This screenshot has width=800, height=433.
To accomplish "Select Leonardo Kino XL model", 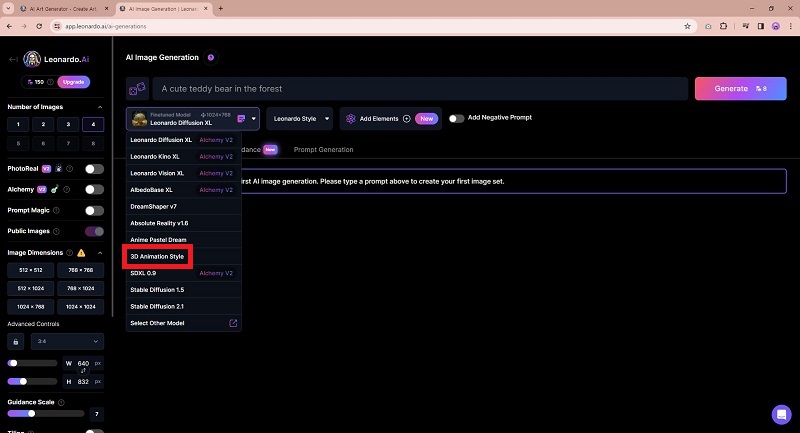I will tap(184, 157).
